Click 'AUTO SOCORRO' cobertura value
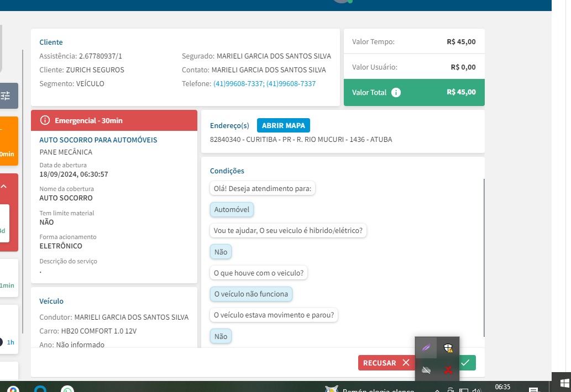 66,198
